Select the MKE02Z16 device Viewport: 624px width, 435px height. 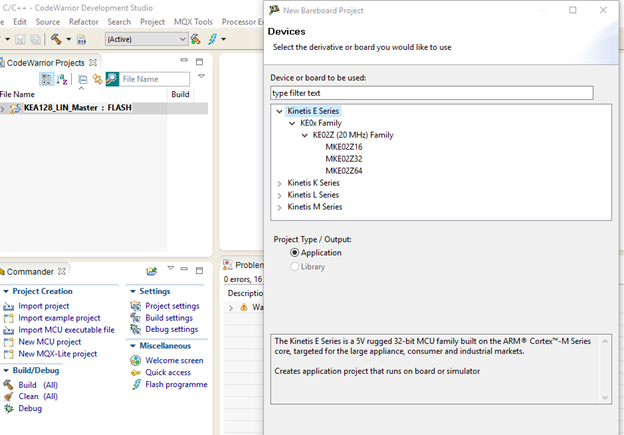pyautogui.click(x=344, y=147)
